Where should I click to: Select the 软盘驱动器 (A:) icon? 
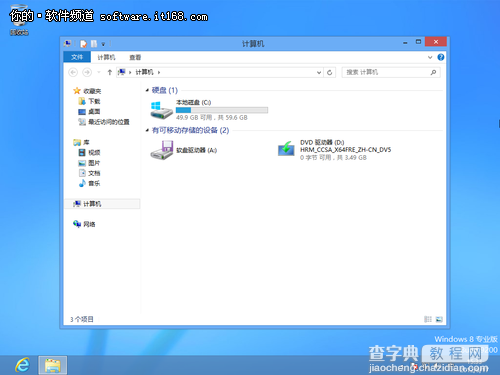(161, 150)
